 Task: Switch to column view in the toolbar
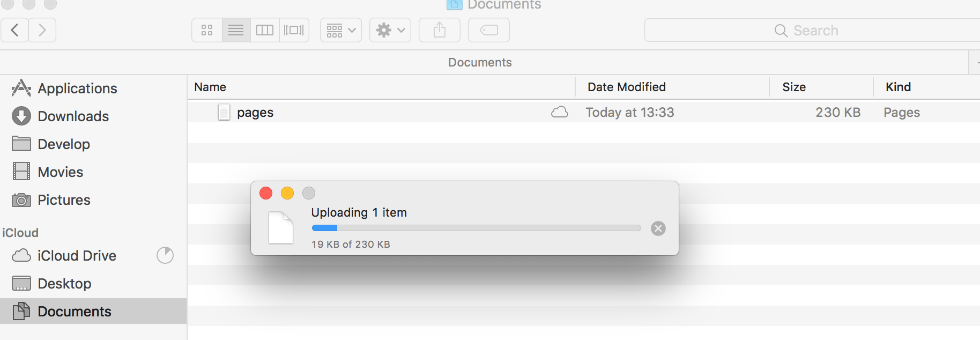click(x=264, y=30)
